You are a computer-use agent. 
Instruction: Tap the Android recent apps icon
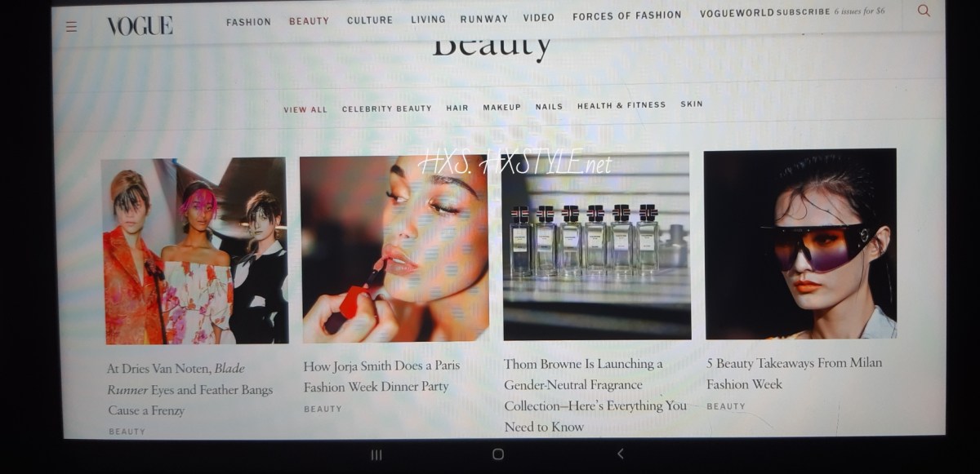click(376, 454)
